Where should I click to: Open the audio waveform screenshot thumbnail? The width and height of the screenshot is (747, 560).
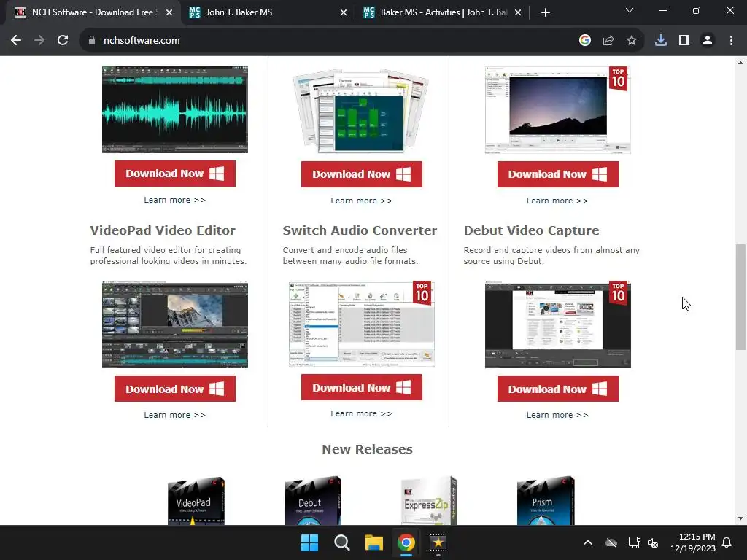coord(175,109)
